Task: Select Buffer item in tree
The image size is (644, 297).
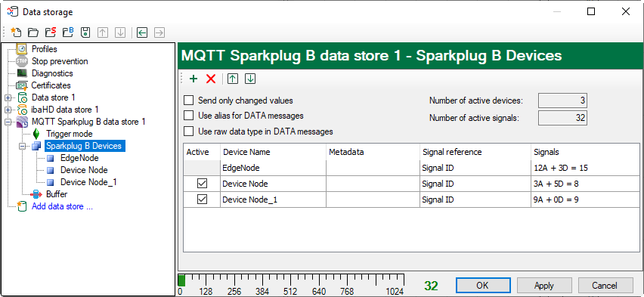Action: point(57,194)
